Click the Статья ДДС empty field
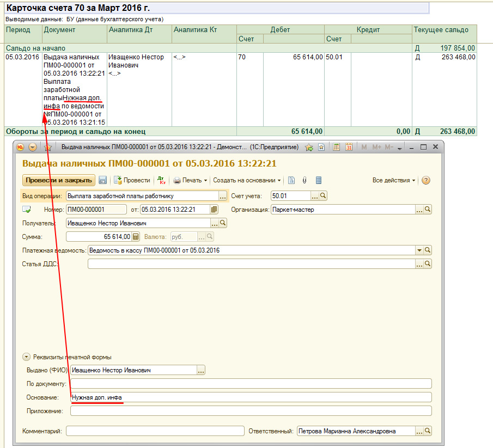Image resolution: width=493 pixels, height=448 pixels. (252, 264)
